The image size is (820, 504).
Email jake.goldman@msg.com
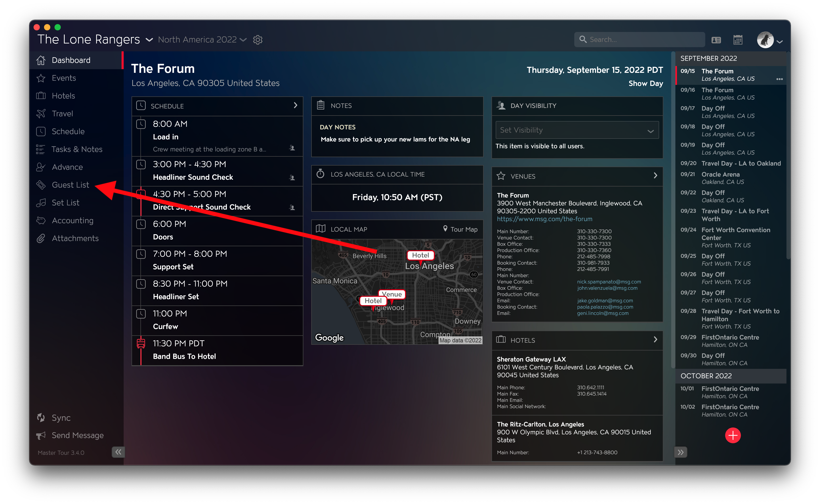point(605,300)
